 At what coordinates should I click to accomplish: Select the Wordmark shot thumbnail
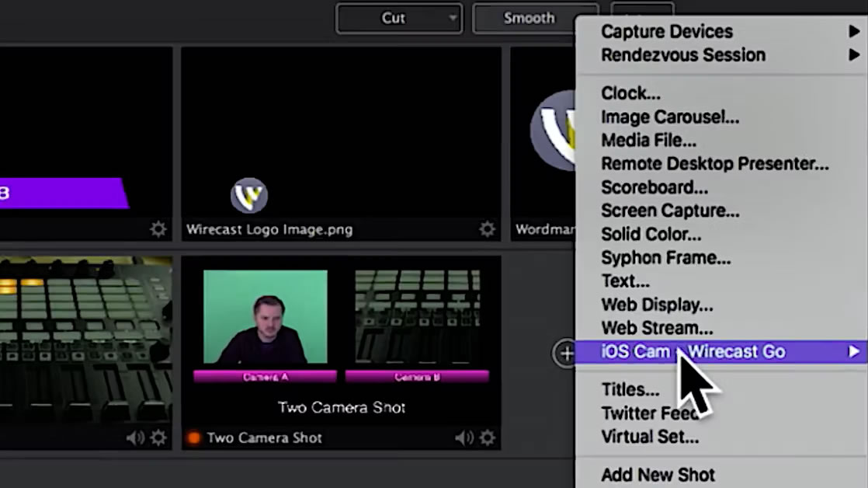(x=543, y=133)
